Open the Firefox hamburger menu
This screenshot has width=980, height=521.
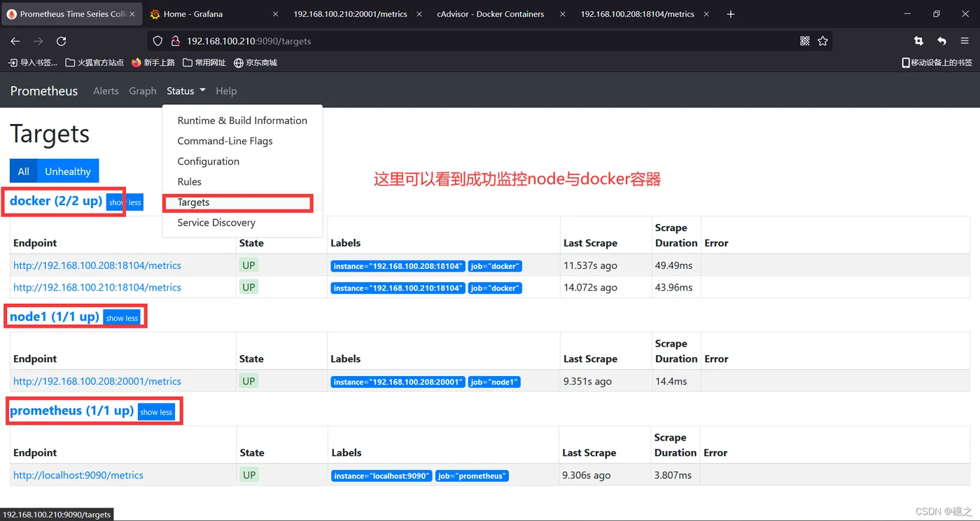(965, 41)
